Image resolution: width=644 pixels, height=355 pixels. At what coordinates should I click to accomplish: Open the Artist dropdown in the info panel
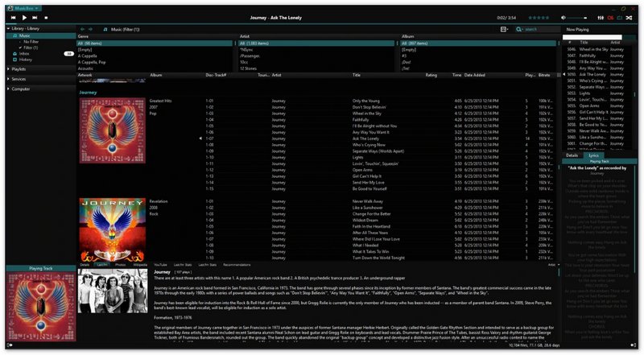point(553,265)
